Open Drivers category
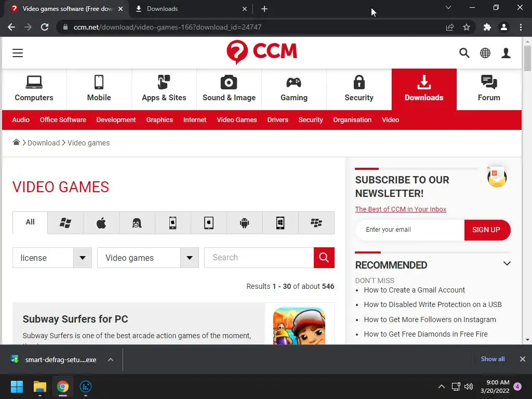This screenshot has height=399, width=532. [277, 120]
